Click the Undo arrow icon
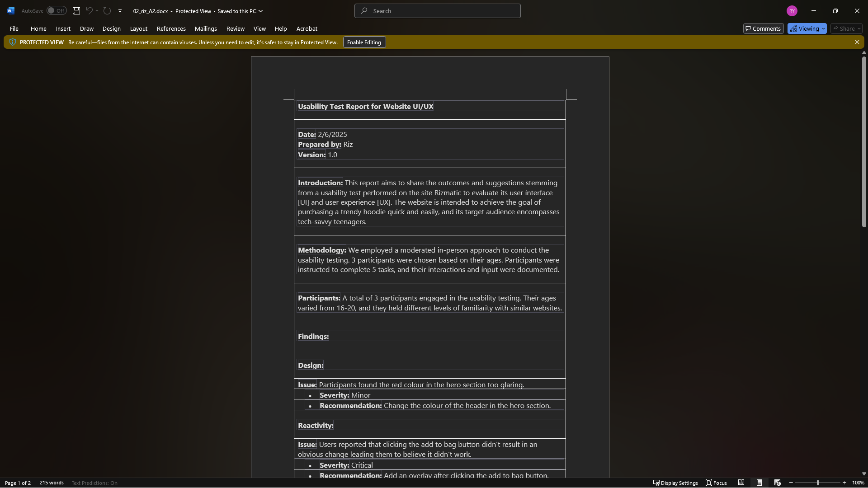This screenshot has height=488, width=868. click(89, 11)
